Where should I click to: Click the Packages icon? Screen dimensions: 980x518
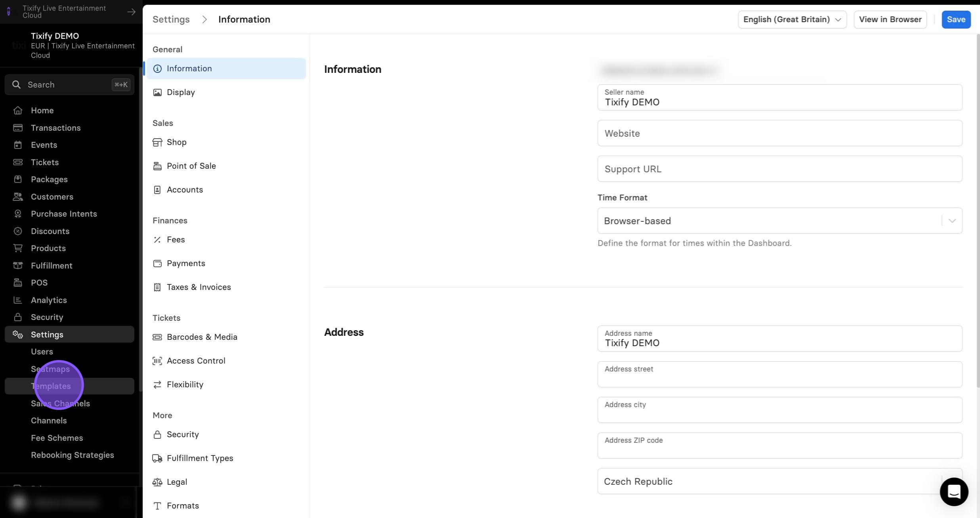click(x=17, y=179)
